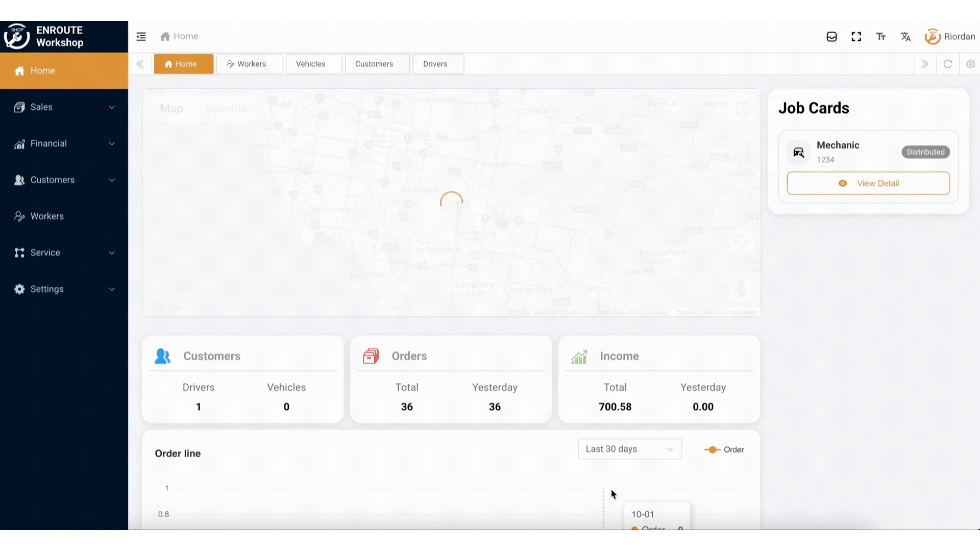Image resolution: width=980 pixels, height=551 pixels.
Task: Collapse the tab bar using the double-left chevron
Action: click(140, 64)
